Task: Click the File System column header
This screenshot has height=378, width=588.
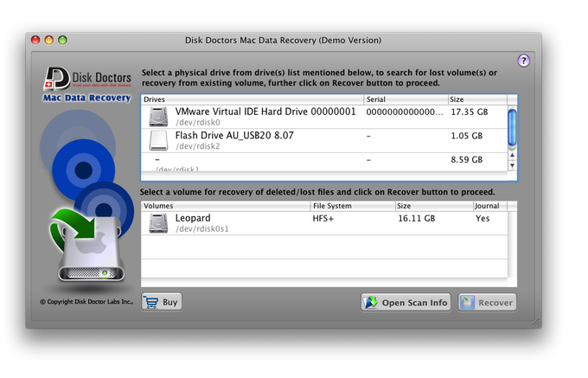Action: (353, 206)
